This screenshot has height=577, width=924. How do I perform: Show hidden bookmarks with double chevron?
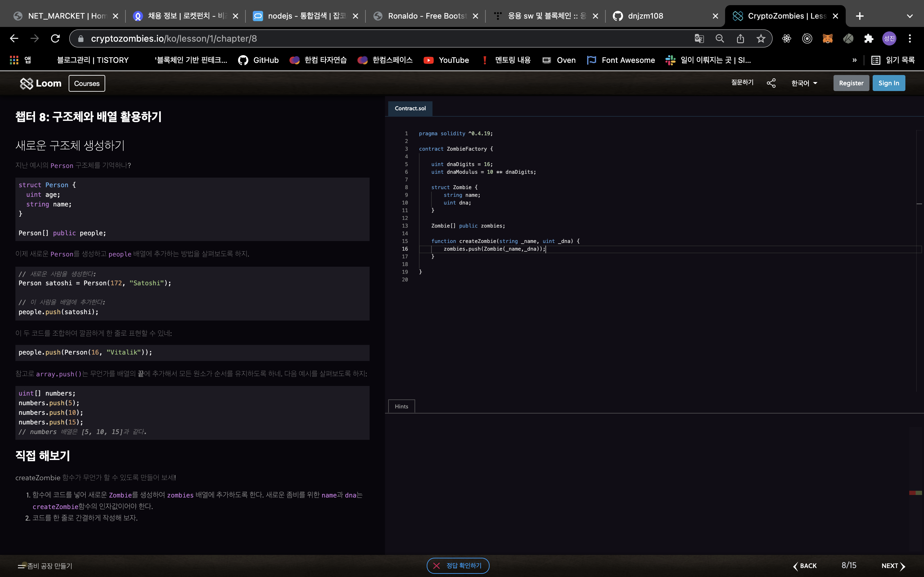pos(854,60)
